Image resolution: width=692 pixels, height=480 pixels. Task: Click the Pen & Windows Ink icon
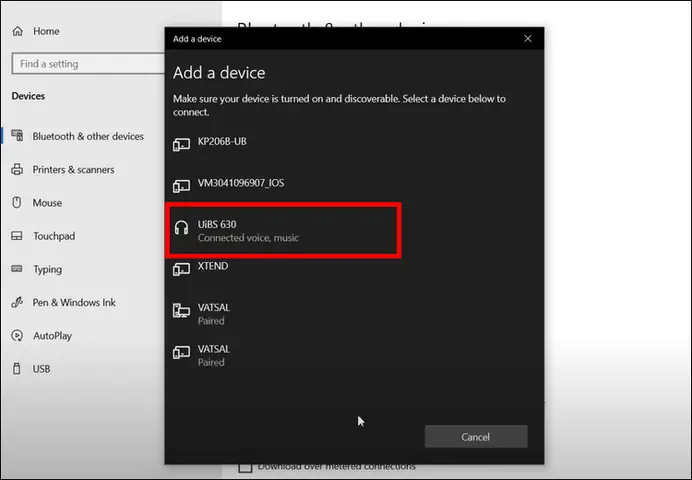[17, 302]
